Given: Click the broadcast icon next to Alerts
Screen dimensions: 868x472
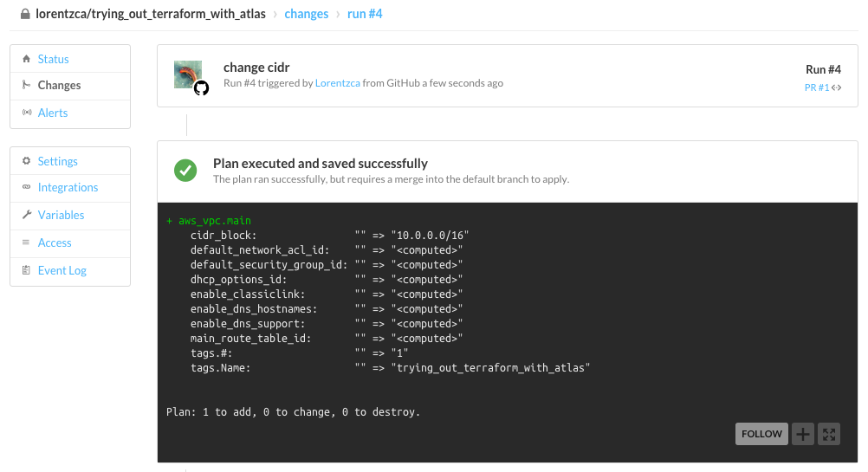Looking at the screenshot, I should pos(27,113).
